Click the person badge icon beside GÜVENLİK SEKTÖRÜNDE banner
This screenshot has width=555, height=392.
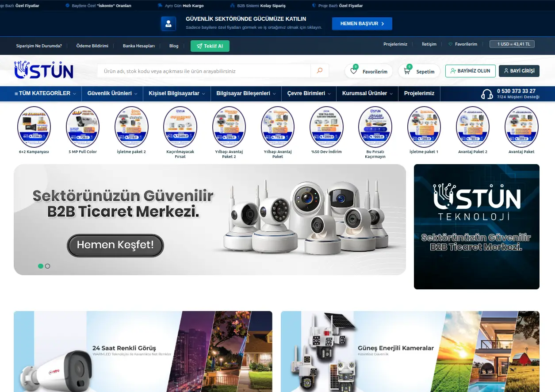tap(168, 23)
